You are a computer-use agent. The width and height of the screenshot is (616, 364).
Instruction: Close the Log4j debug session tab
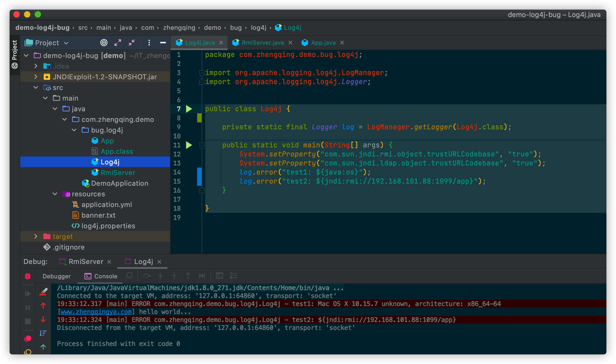pos(159,262)
